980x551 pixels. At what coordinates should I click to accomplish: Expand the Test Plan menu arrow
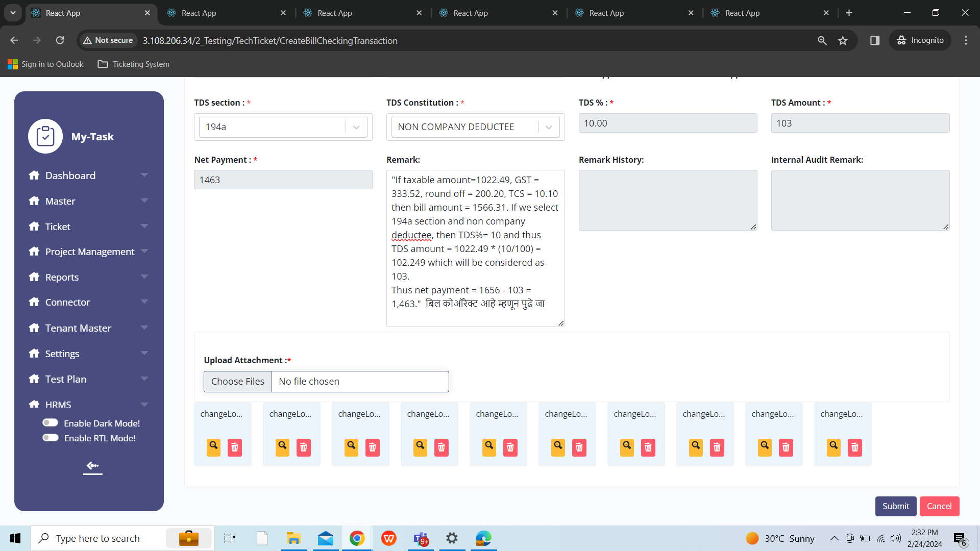click(x=144, y=379)
